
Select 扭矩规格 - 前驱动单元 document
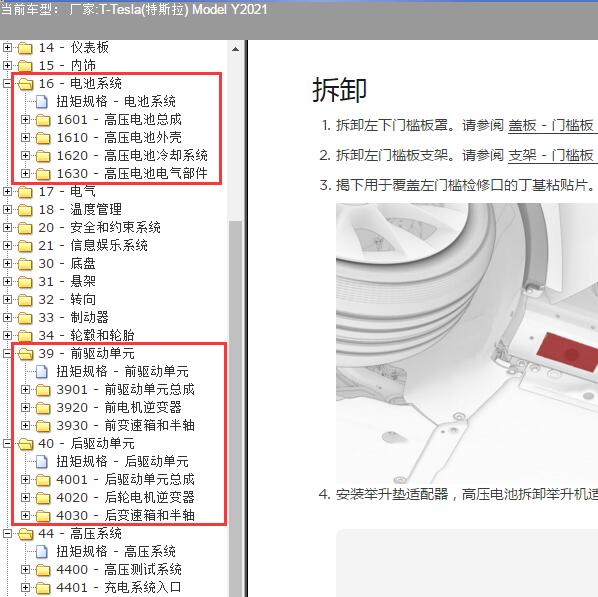click(x=122, y=372)
